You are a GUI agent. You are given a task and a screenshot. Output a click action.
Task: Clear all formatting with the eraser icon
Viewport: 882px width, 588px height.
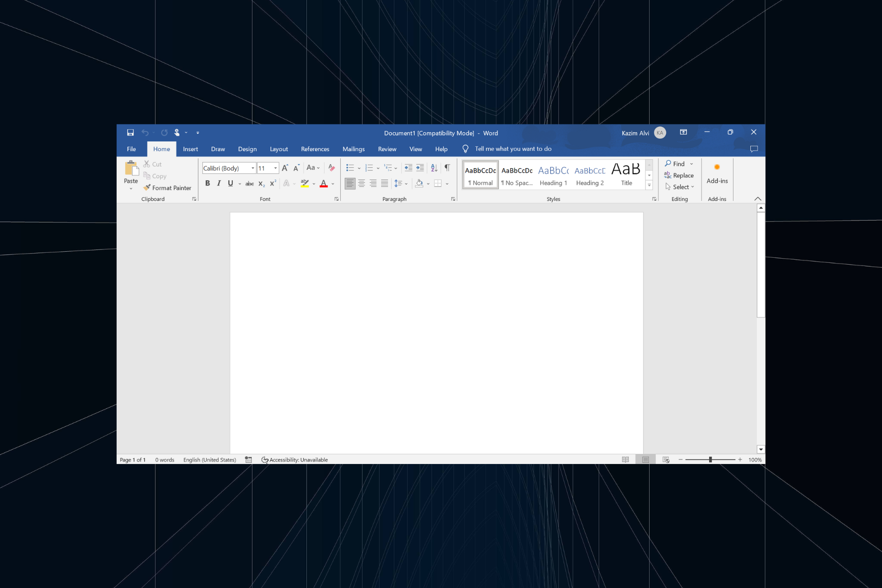(331, 168)
